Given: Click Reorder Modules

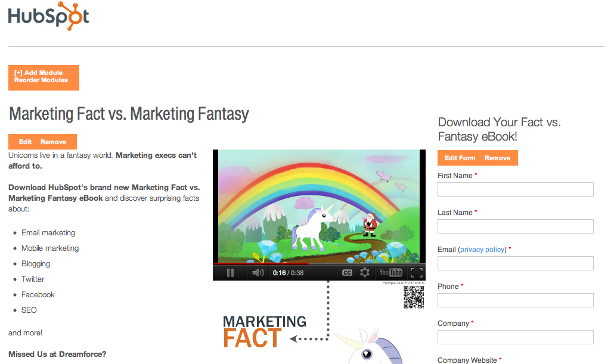Looking at the screenshot, I should (41, 80).
